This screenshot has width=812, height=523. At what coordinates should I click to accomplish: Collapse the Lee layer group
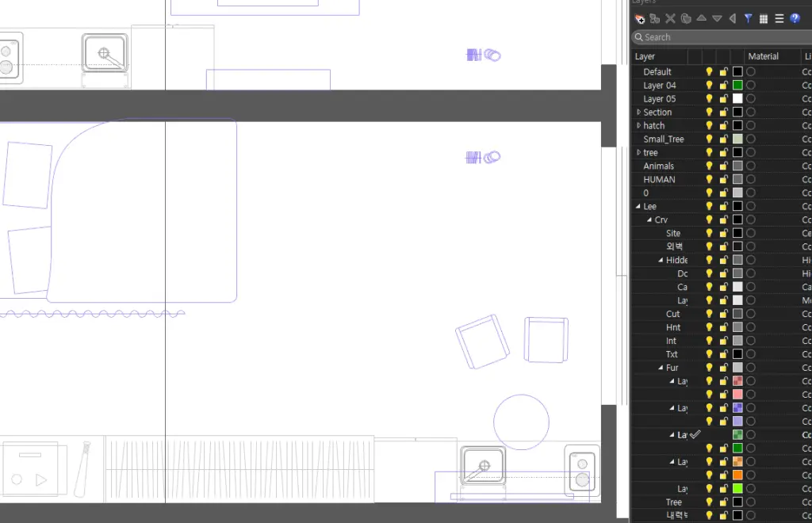[638, 206]
